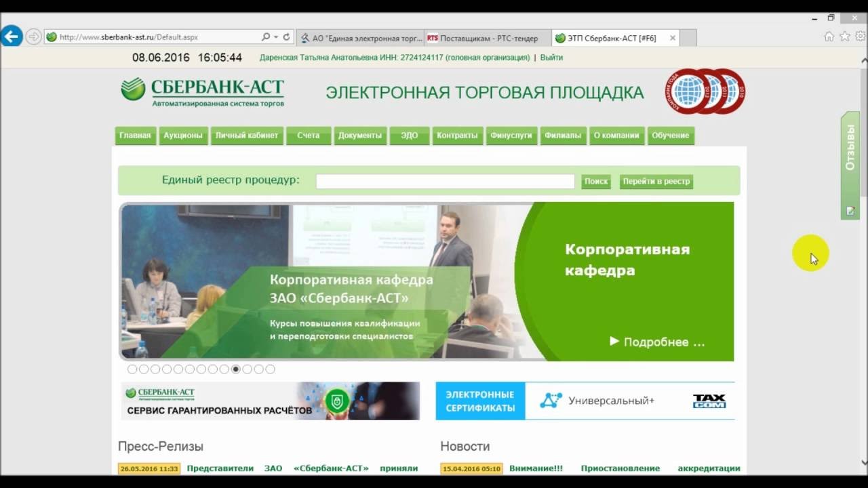This screenshot has width=868, height=488.
Task: Open the press release Представители ЗАО «Сбербанк-АСТ» приняли
Action: (x=302, y=468)
